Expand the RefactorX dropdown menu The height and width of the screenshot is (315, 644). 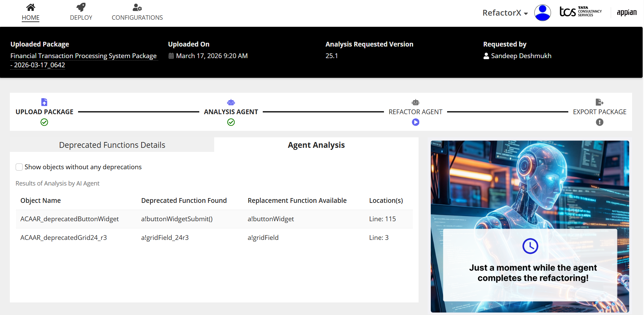tap(505, 13)
